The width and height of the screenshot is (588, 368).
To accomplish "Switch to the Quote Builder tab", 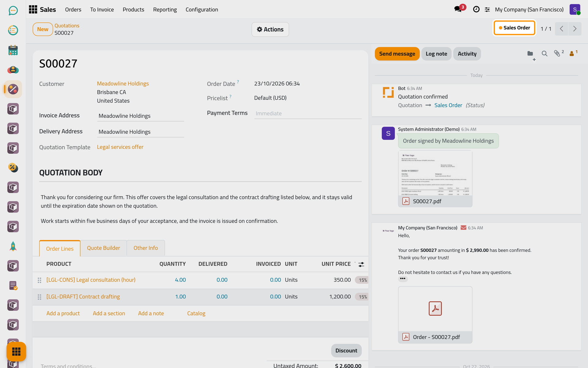I will point(104,248).
